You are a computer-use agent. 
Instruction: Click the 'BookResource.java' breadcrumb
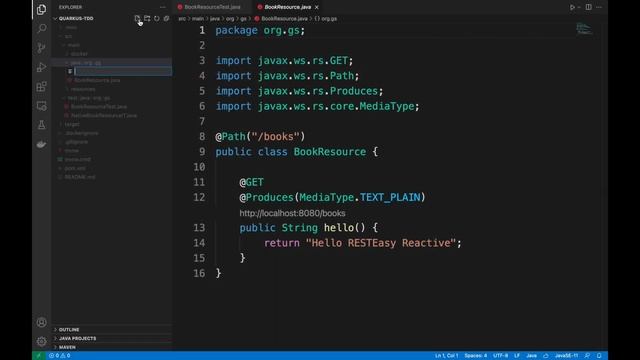click(x=284, y=19)
